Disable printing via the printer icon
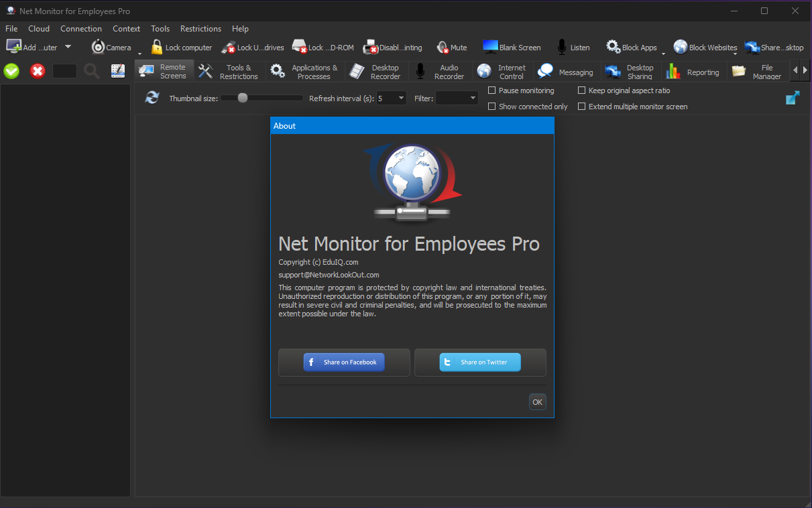Image resolution: width=812 pixels, height=508 pixels. tap(370, 47)
